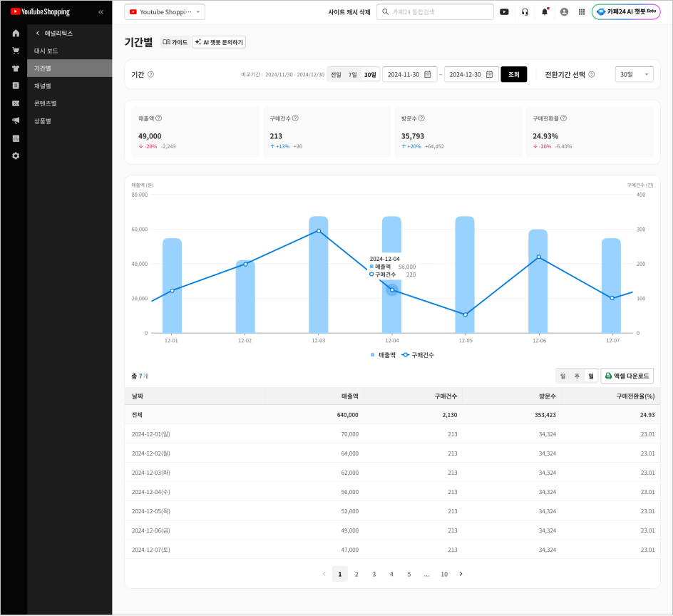Viewport: 673px width, 616px height.
Task: Click the help icon next to 전환기간 선택
Action: tap(592, 74)
